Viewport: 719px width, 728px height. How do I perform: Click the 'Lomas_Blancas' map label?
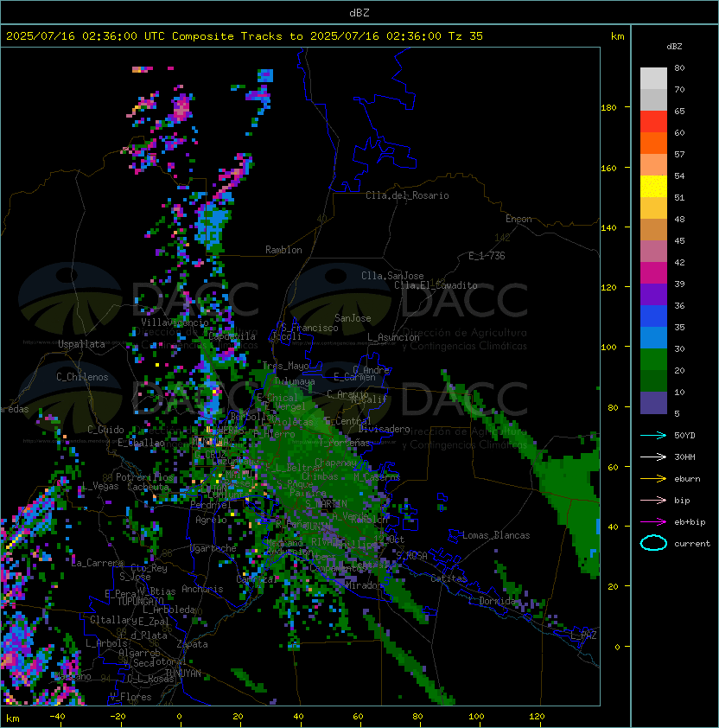496,535
